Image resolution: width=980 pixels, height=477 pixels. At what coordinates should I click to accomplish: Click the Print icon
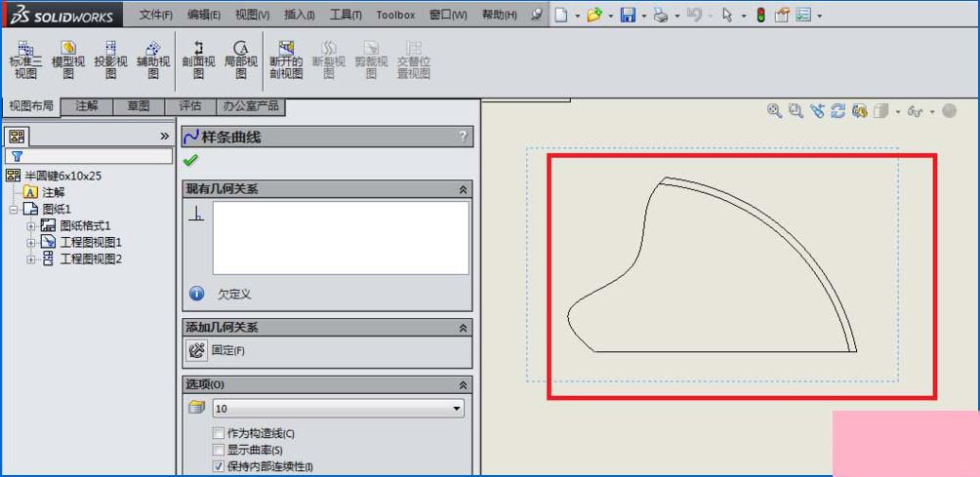pos(661,16)
